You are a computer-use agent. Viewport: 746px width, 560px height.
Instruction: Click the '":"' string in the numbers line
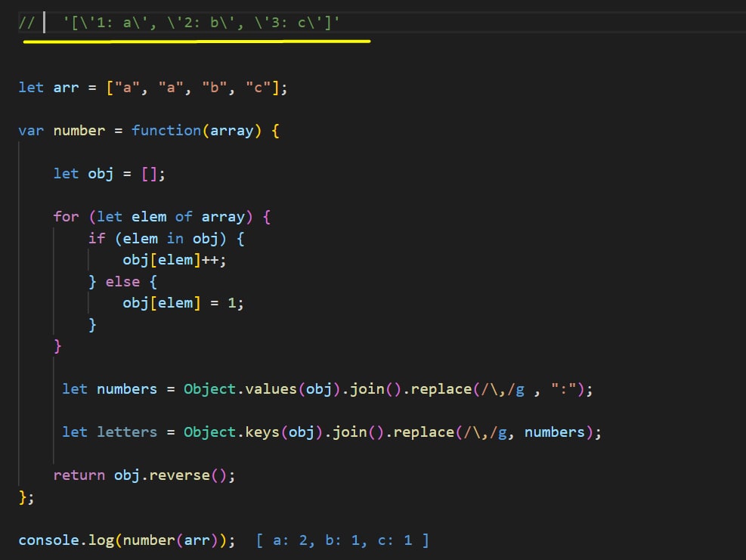coord(564,389)
